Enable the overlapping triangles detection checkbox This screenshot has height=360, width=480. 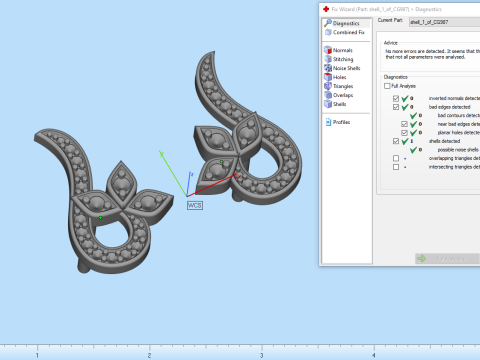tap(396, 158)
